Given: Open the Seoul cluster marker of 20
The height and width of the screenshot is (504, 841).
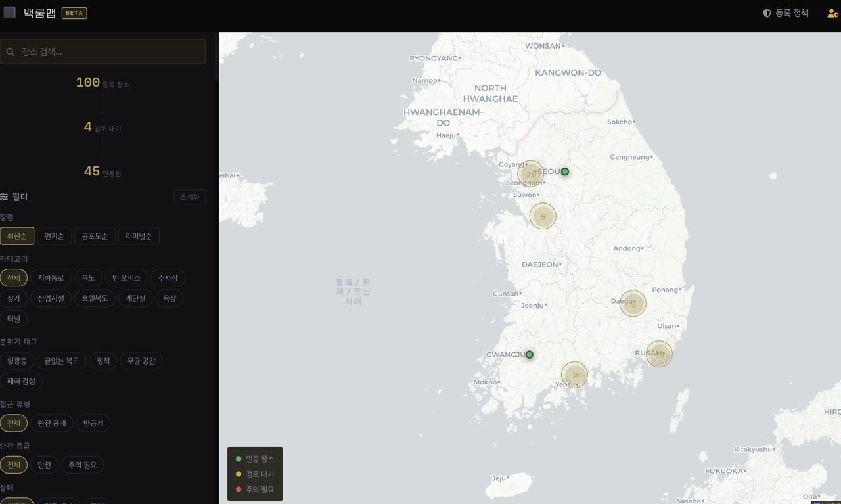Looking at the screenshot, I should point(531,174).
